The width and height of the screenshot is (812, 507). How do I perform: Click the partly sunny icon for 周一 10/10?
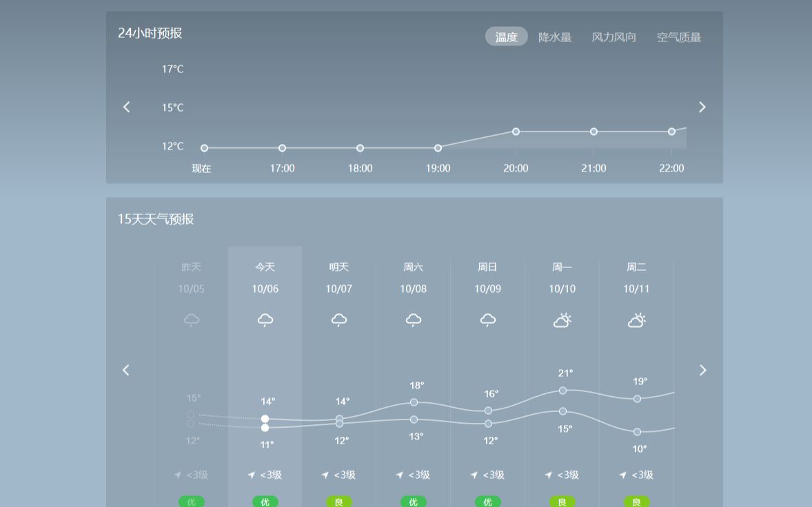point(562,319)
